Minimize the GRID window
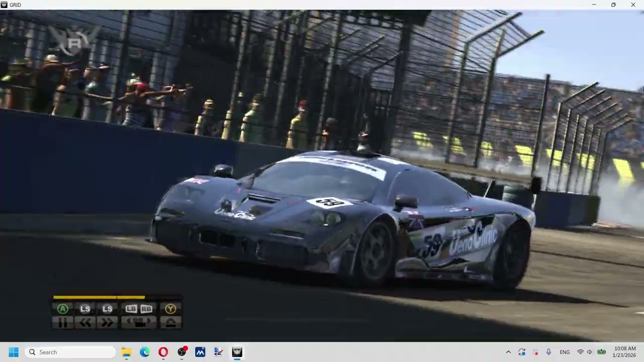The image size is (644, 362). pos(594,5)
